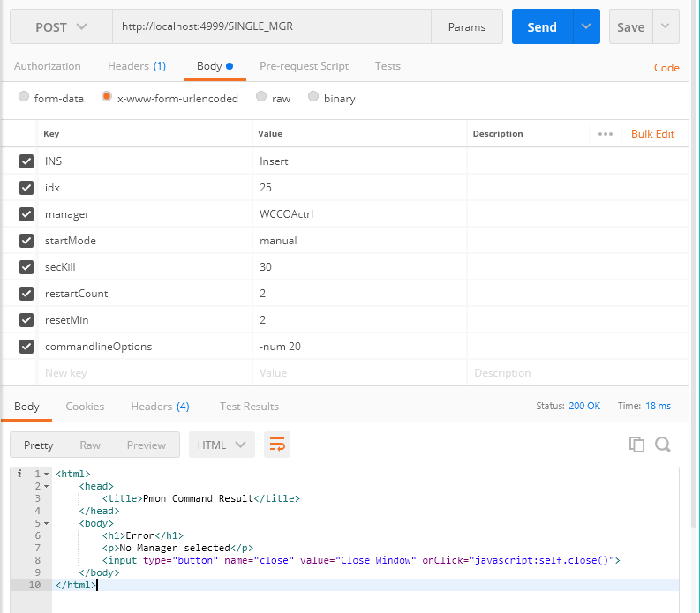
Task: Collapse the html tag at line 1
Action: point(46,474)
